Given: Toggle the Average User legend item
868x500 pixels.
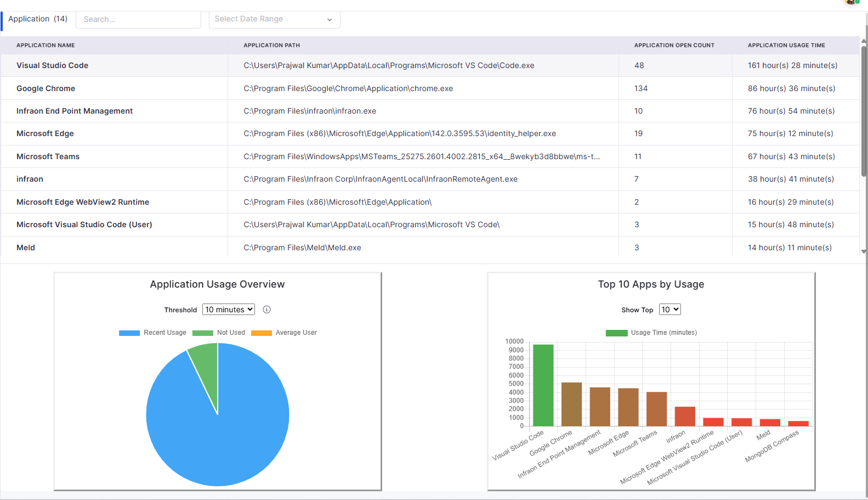Looking at the screenshot, I should [284, 333].
